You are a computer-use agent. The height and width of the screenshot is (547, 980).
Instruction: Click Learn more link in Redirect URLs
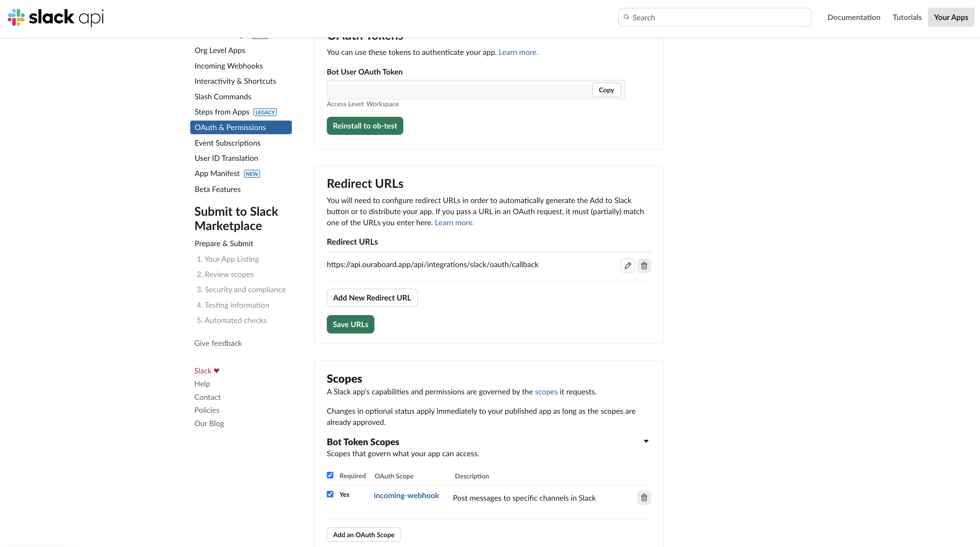click(454, 222)
